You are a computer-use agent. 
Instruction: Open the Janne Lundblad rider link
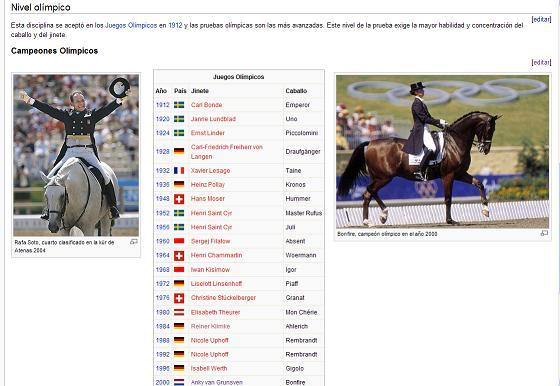pyautogui.click(x=213, y=119)
